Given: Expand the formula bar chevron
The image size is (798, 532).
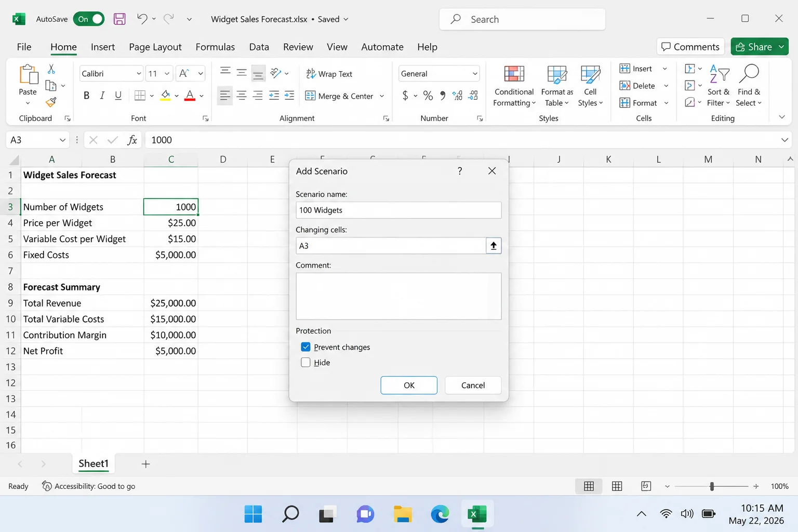Looking at the screenshot, I should coord(784,140).
